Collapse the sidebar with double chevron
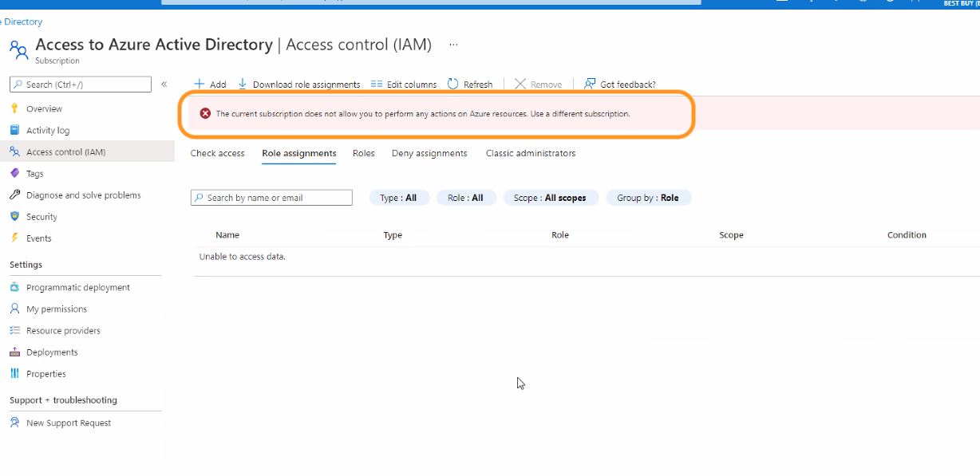980x476 pixels. click(x=164, y=84)
